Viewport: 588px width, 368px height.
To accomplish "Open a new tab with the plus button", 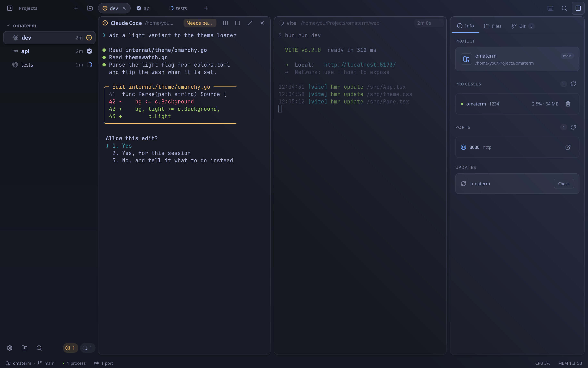I will pyautogui.click(x=206, y=8).
